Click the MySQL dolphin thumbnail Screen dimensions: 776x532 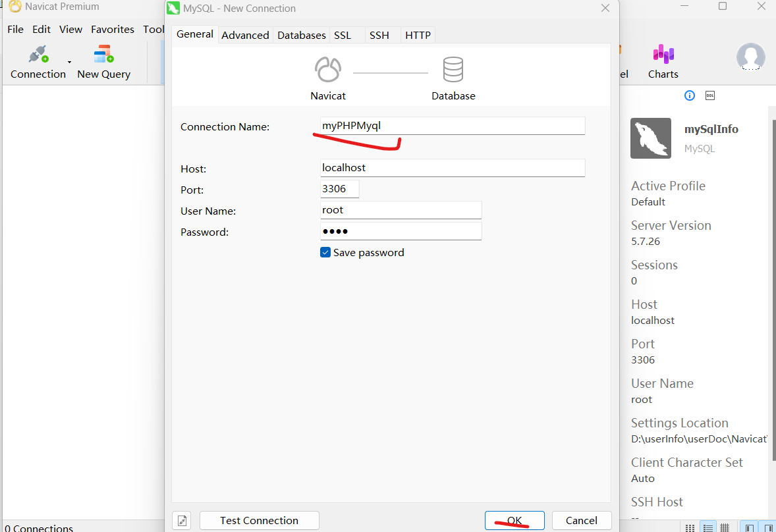pyautogui.click(x=650, y=138)
